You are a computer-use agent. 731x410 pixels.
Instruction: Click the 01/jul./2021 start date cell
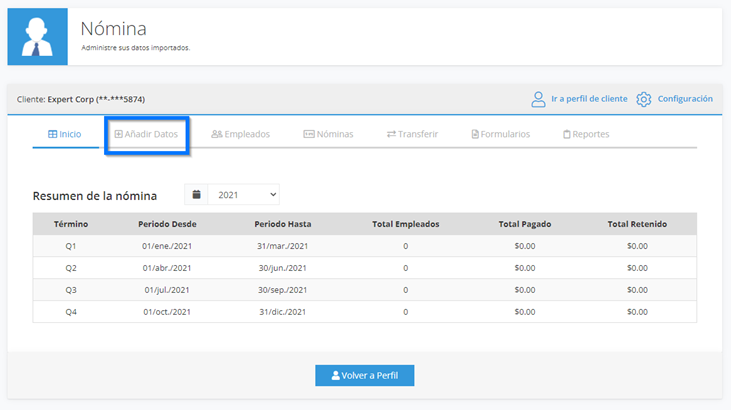tap(167, 290)
